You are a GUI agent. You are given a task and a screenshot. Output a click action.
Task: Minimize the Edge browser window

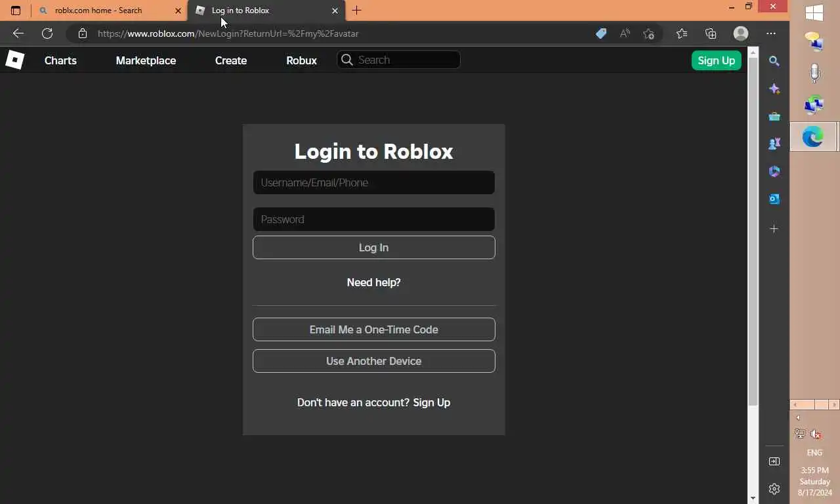731,7
